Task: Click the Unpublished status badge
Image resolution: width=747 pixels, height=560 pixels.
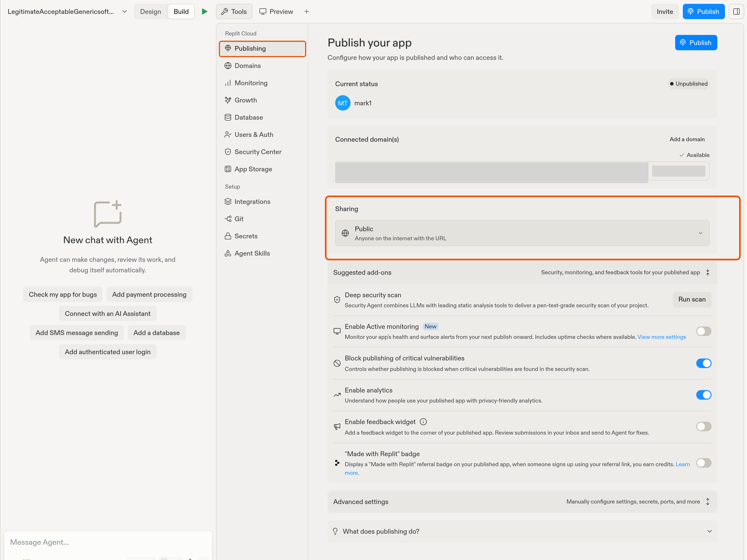Action: pyautogui.click(x=689, y=84)
